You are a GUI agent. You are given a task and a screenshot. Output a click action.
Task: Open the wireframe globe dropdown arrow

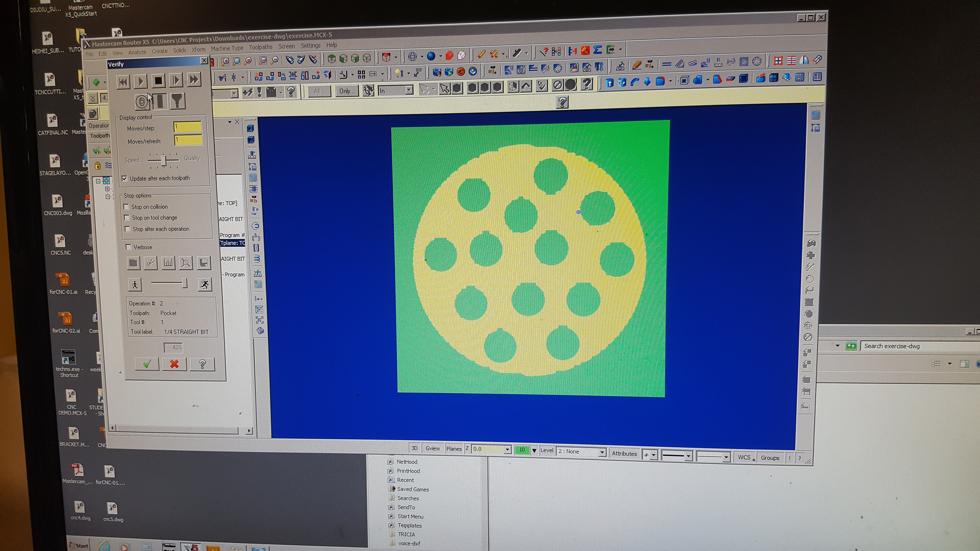tap(422, 57)
